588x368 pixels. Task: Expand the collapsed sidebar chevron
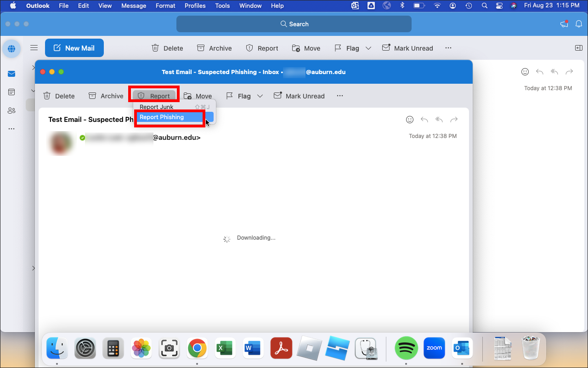click(33, 268)
